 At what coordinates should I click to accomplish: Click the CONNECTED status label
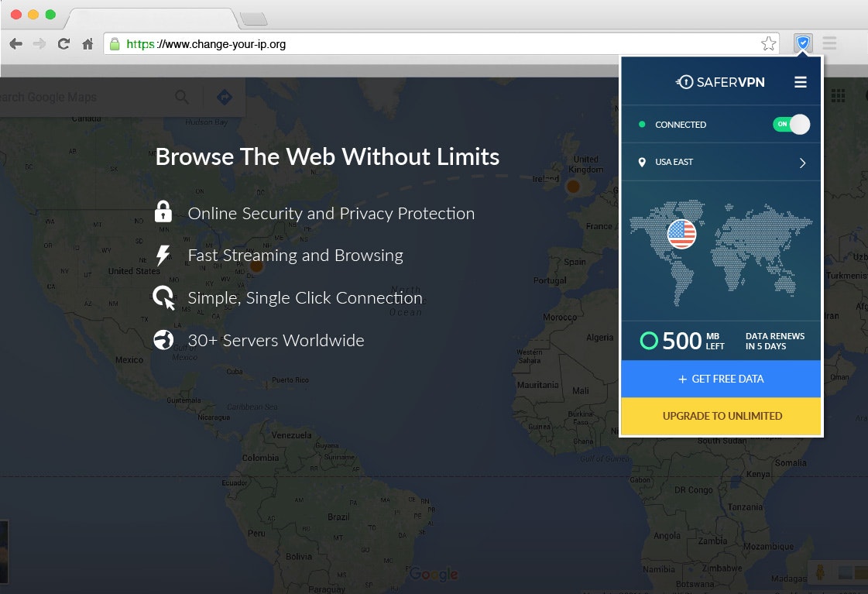pos(681,125)
